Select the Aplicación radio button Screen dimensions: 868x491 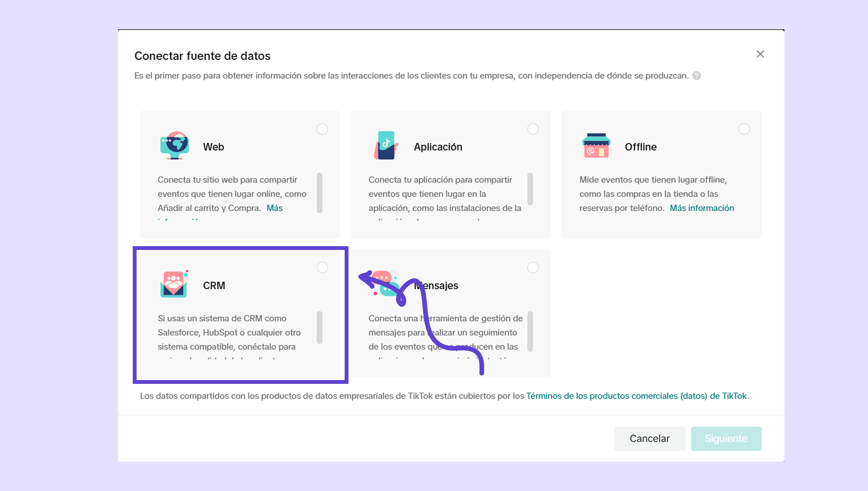533,129
